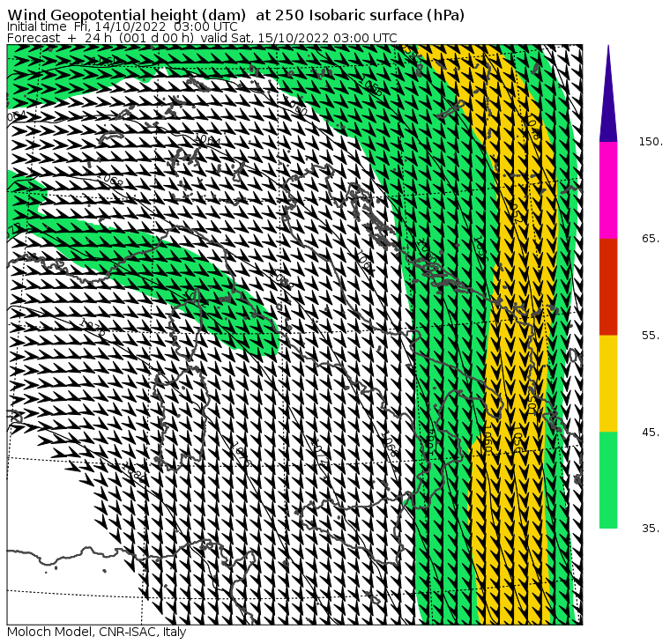Viewport: 670px width, 644px height.
Task: Click the 'Forecast + 24 h' validity line
Action: point(202,38)
